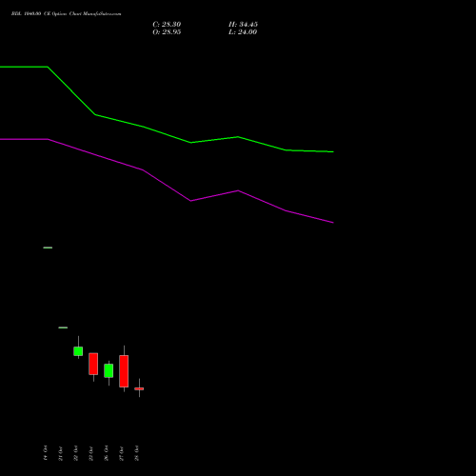Click the high price value H: 34.45
This screenshot has height=476, width=476.
click(243, 25)
